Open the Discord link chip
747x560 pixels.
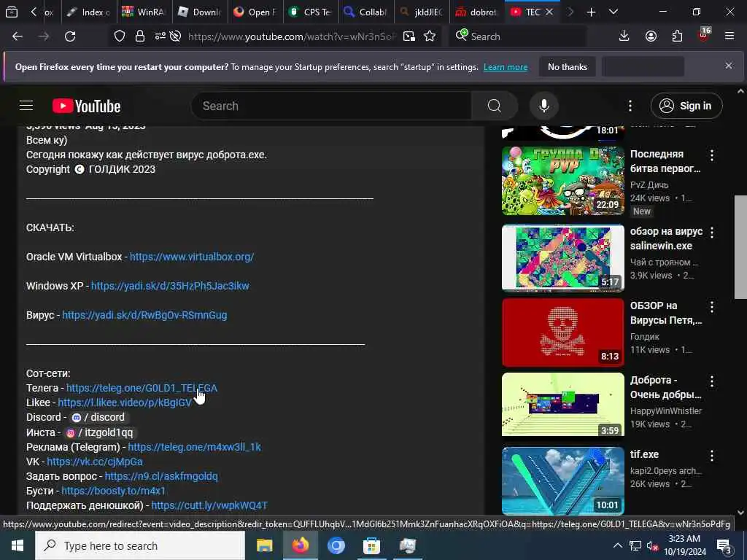(98, 417)
